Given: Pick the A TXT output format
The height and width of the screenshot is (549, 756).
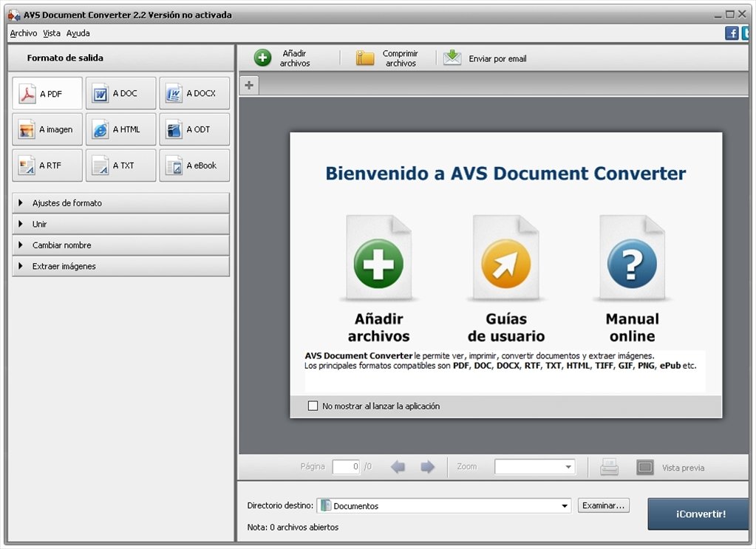Looking at the screenshot, I should 121,166.
